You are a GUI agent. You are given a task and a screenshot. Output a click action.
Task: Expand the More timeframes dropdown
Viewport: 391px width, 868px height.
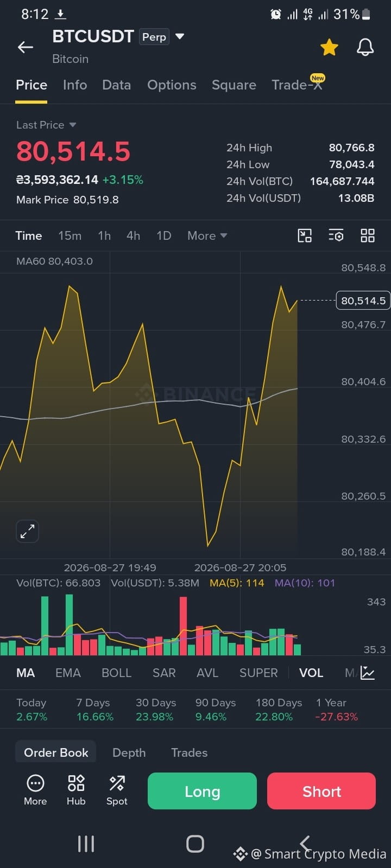(x=207, y=235)
